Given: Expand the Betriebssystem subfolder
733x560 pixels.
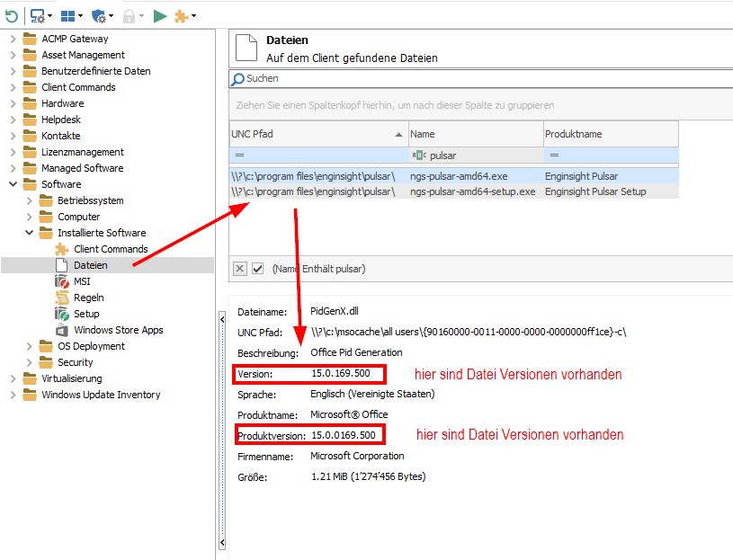Looking at the screenshot, I should [x=30, y=200].
